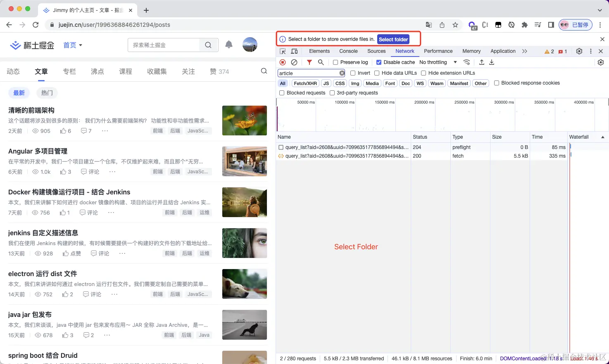Check the Hide data URLs checkbox

click(x=376, y=73)
